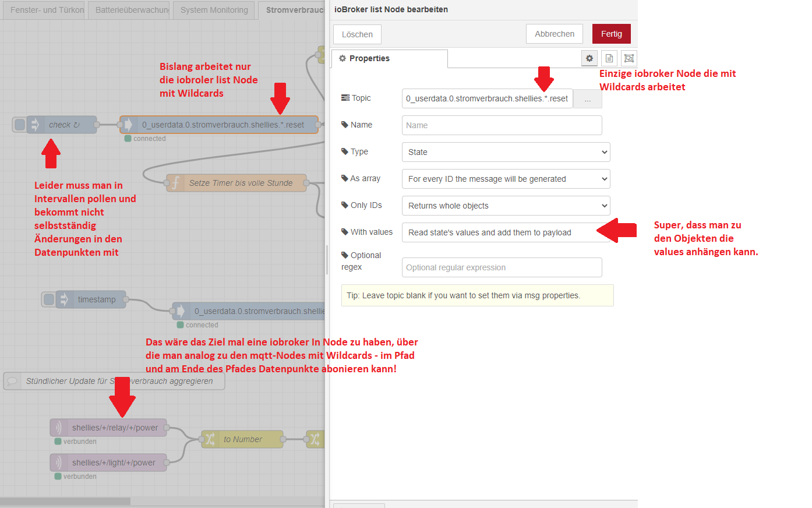Click the Optional regular expression field
The width and height of the screenshot is (812, 508).
502,267
